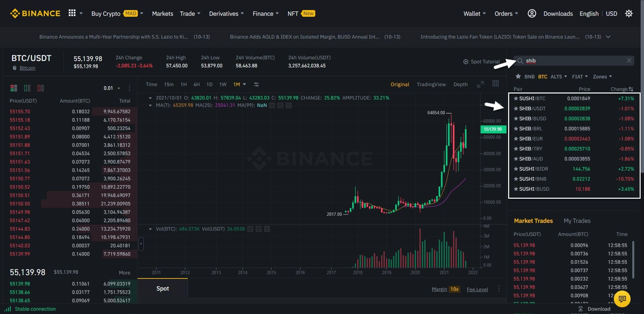Click the Spot Tutorial play icon
Viewport: 644px width, 314px height.
pos(466,62)
